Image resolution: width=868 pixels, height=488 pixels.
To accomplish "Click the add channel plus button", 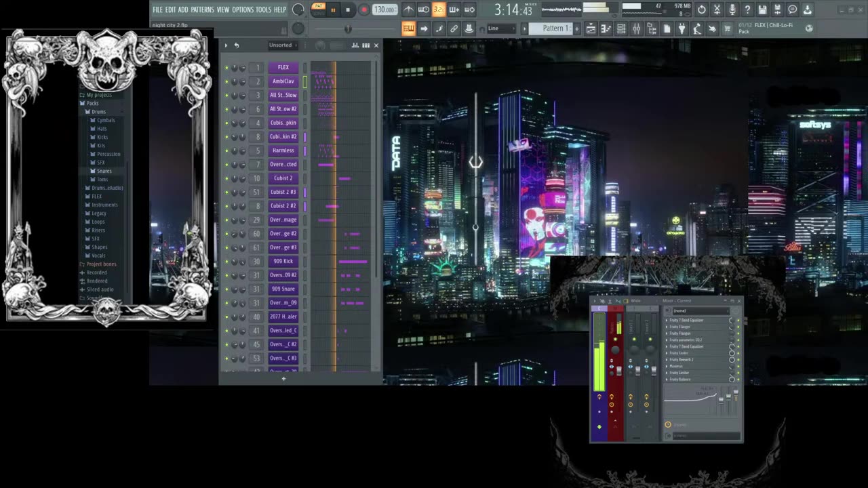I will (283, 379).
